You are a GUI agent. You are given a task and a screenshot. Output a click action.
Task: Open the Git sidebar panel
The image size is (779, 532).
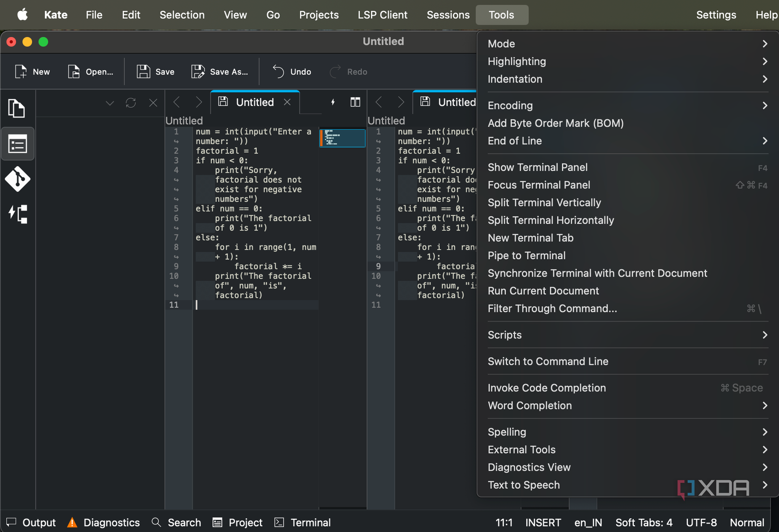click(17, 179)
